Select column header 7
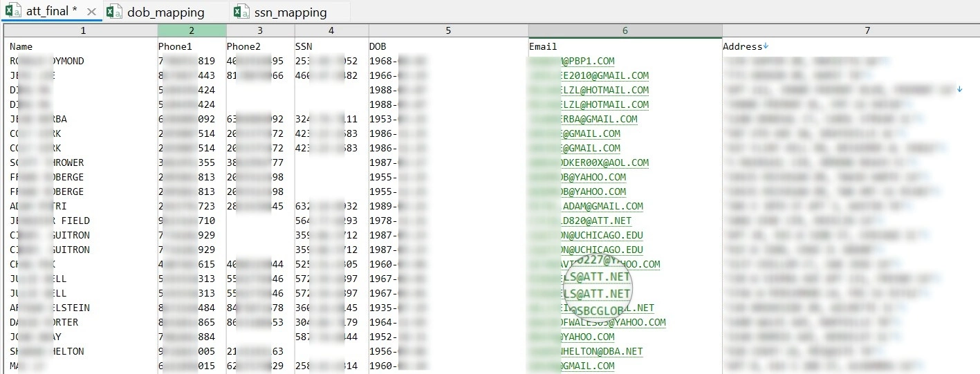Image resolution: width=980 pixels, height=374 pixels. (851, 31)
